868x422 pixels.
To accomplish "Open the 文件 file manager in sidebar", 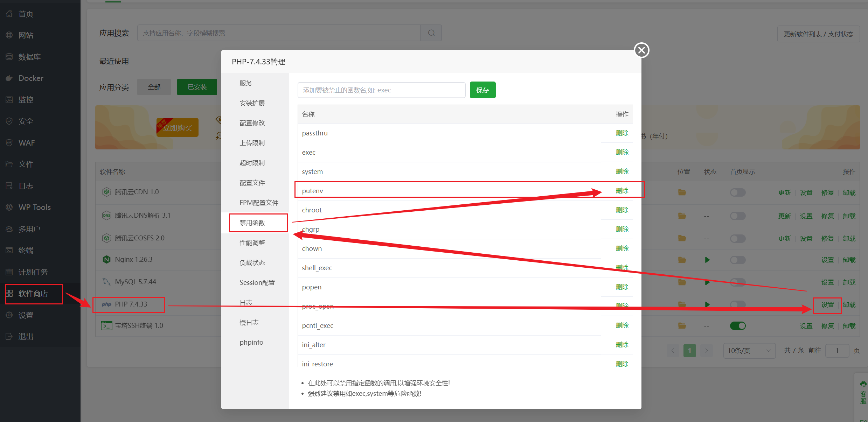I will point(26,164).
